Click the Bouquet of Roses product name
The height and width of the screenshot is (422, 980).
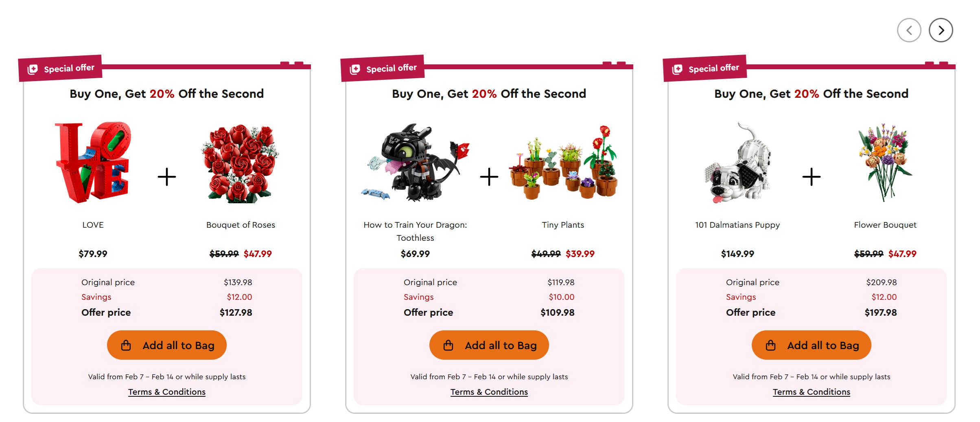pyautogui.click(x=240, y=225)
